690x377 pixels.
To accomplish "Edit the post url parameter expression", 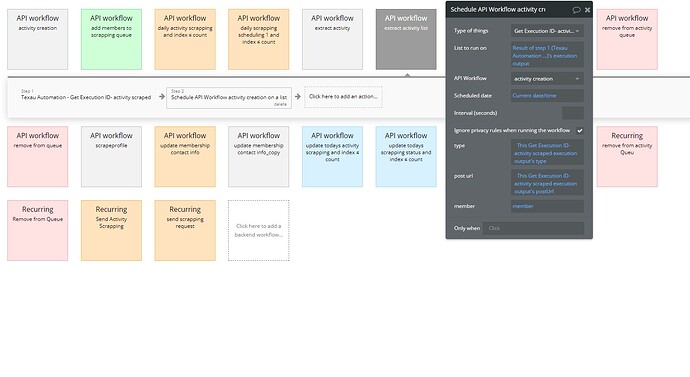I will (x=547, y=183).
